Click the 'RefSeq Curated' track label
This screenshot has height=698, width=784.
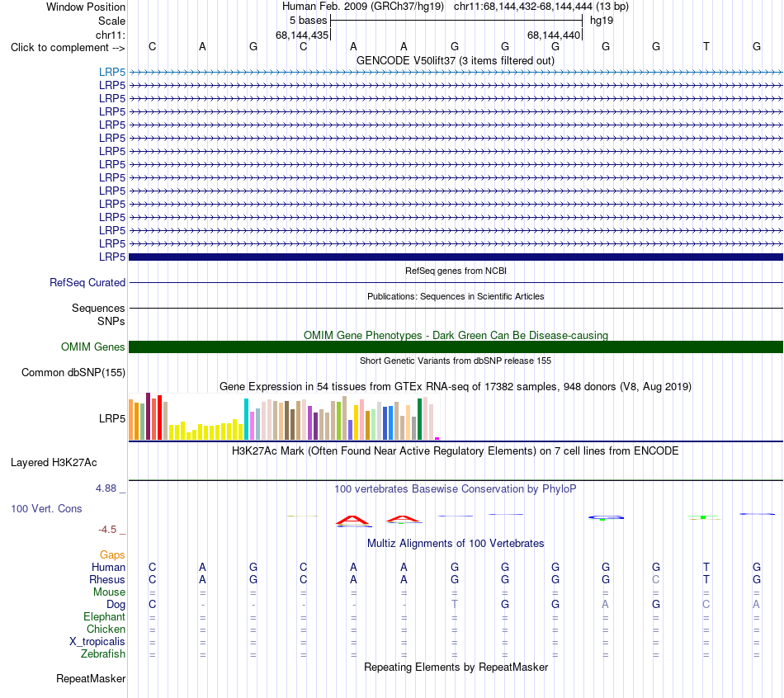[87, 282]
